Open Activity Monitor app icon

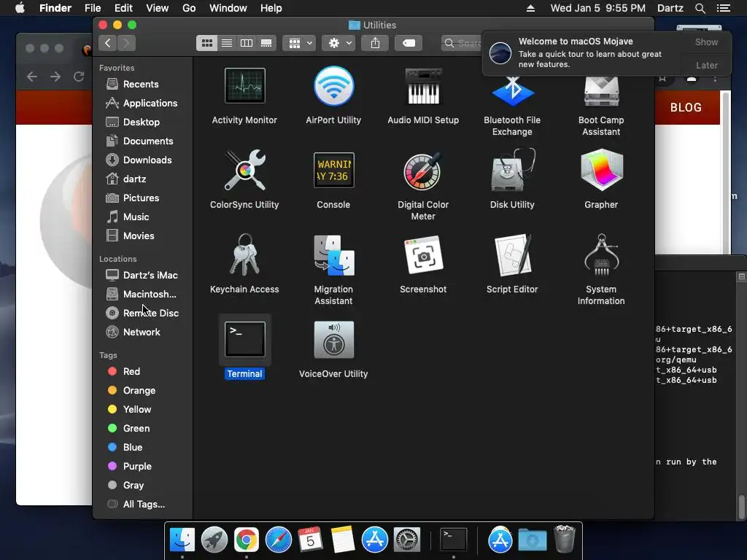(x=244, y=86)
